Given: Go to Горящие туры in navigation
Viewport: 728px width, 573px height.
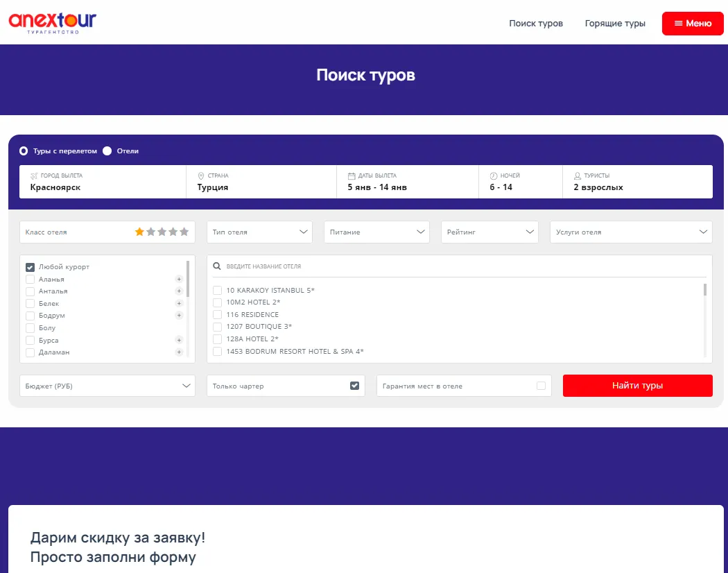Looking at the screenshot, I should 615,23.
